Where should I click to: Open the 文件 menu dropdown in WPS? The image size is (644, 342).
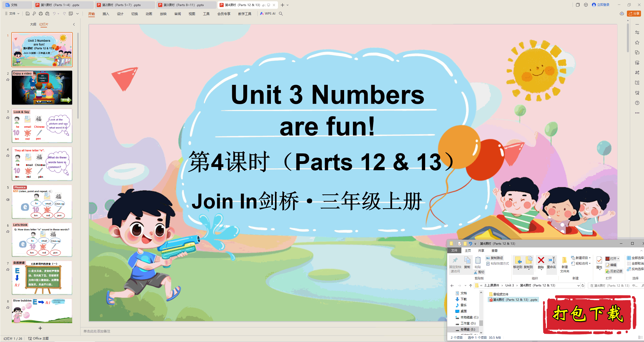point(12,14)
